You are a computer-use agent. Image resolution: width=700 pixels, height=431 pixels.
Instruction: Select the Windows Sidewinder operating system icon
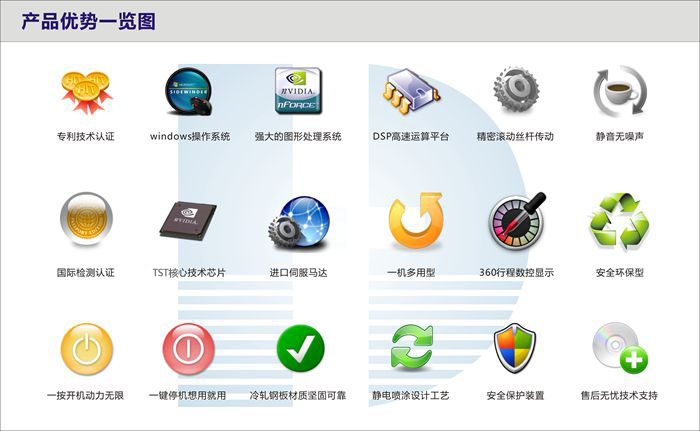[x=190, y=91]
